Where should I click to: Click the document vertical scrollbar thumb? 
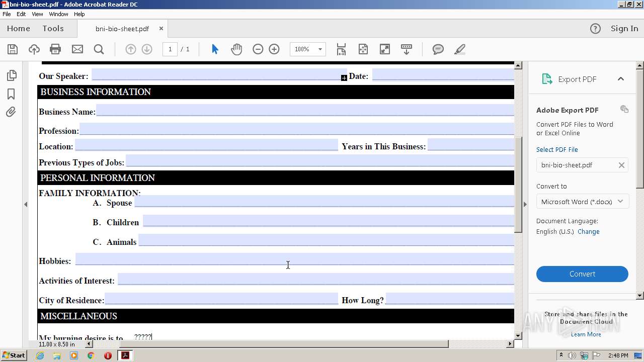[x=518, y=185]
